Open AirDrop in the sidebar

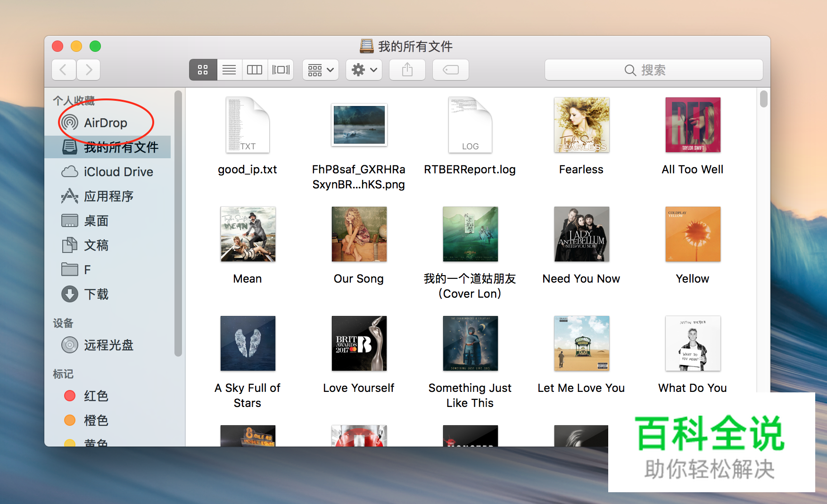coord(108,122)
